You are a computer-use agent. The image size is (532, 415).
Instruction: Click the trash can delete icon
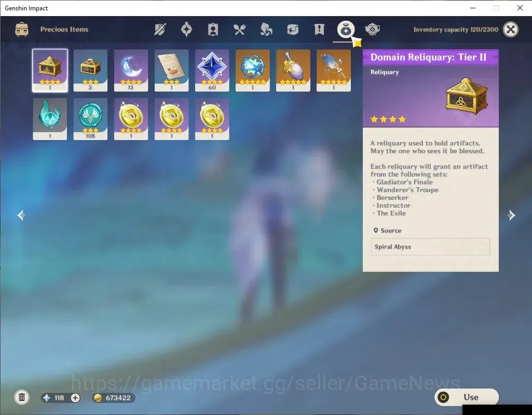[22, 397]
